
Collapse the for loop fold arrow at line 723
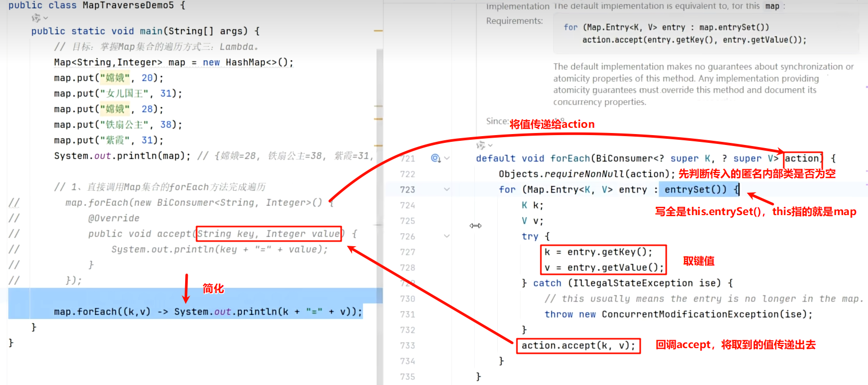click(447, 190)
